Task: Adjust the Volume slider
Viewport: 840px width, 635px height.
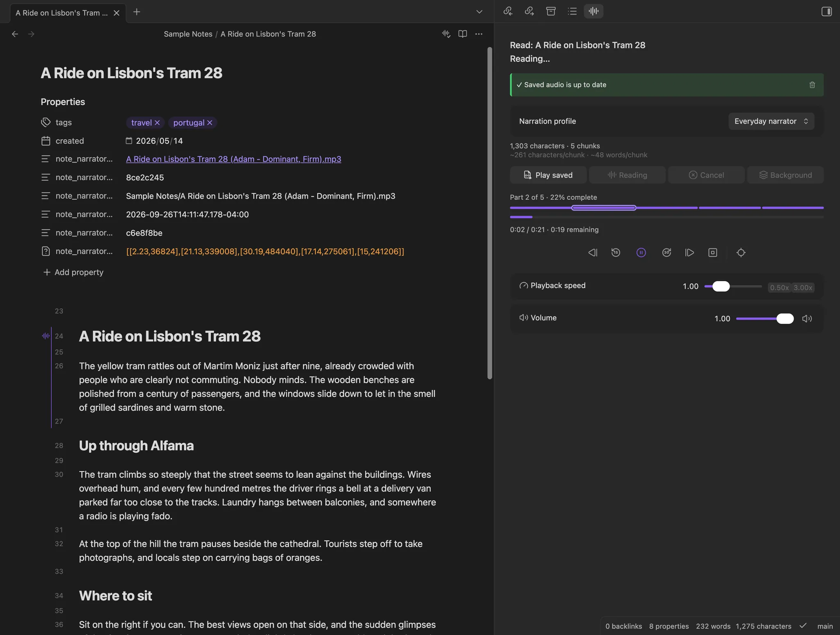Action: click(765, 319)
